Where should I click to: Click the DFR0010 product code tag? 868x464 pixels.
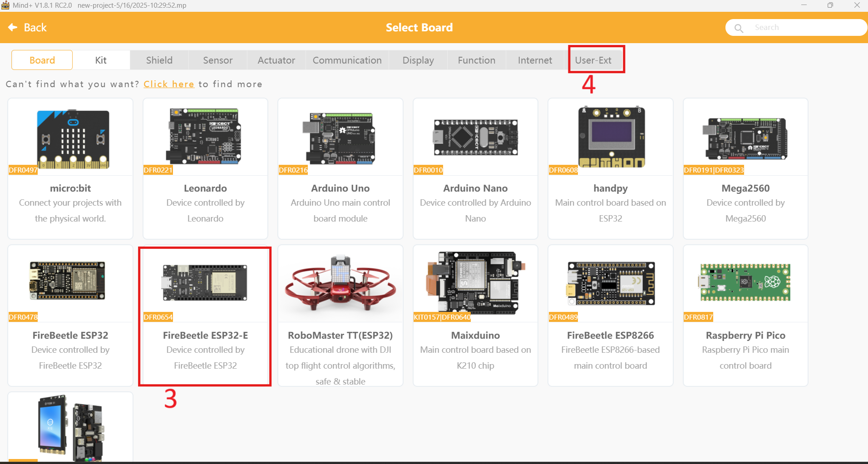point(428,170)
